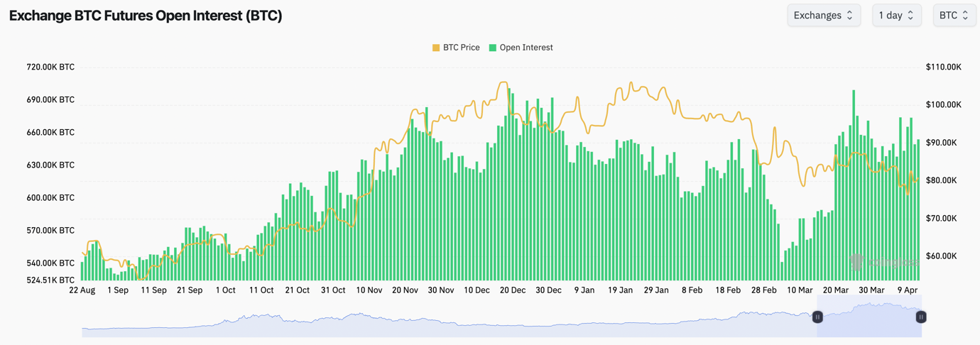Click the up-down chevron beside Exchanges
Screen dimensions: 980x345
click(x=849, y=15)
